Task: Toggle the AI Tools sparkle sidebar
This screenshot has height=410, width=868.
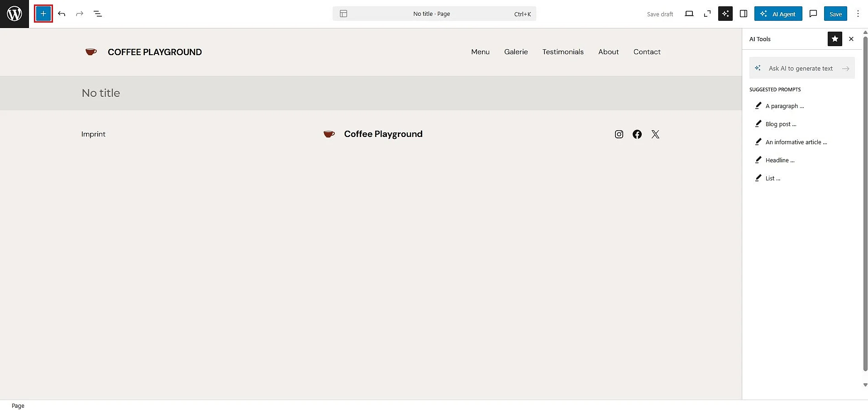Action: pos(725,14)
